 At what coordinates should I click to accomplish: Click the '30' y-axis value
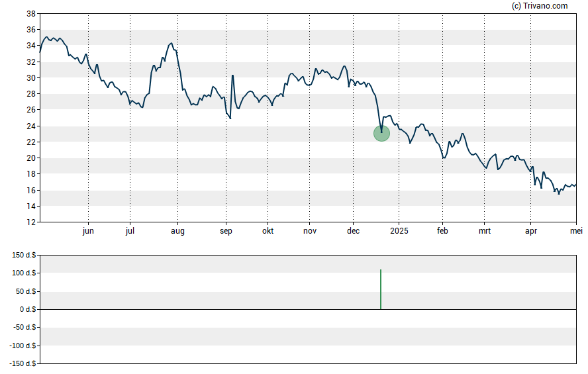click(x=31, y=78)
